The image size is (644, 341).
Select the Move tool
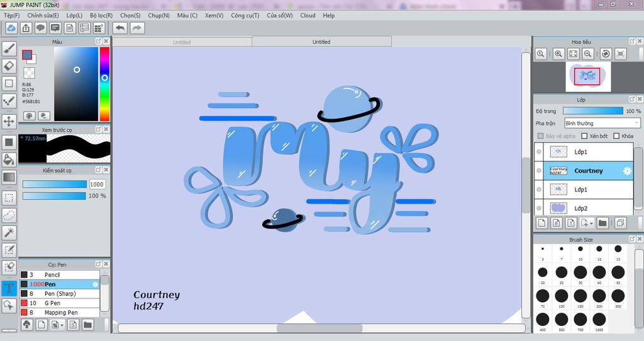[x=9, y=121]
